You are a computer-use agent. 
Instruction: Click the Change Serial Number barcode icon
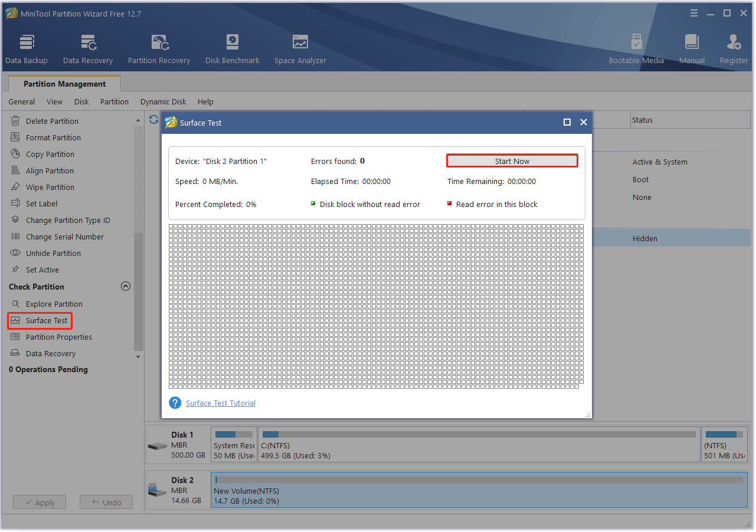point(15,237)
